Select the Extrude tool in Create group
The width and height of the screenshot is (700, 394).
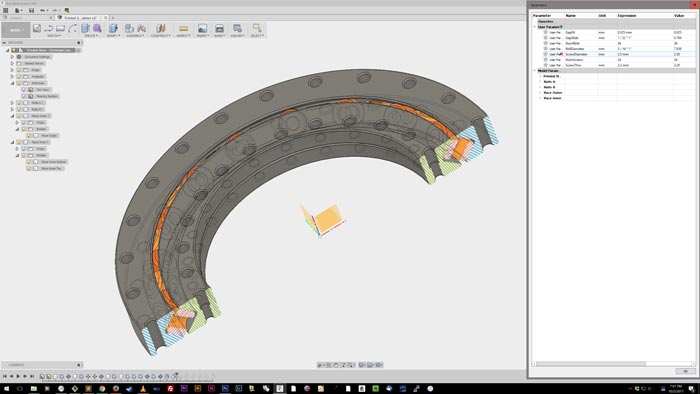(85, 29)
